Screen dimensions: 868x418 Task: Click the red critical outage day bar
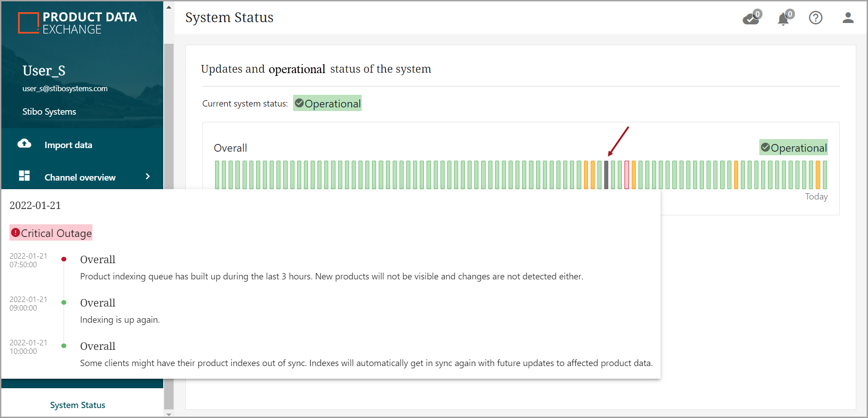click(627, 175)
